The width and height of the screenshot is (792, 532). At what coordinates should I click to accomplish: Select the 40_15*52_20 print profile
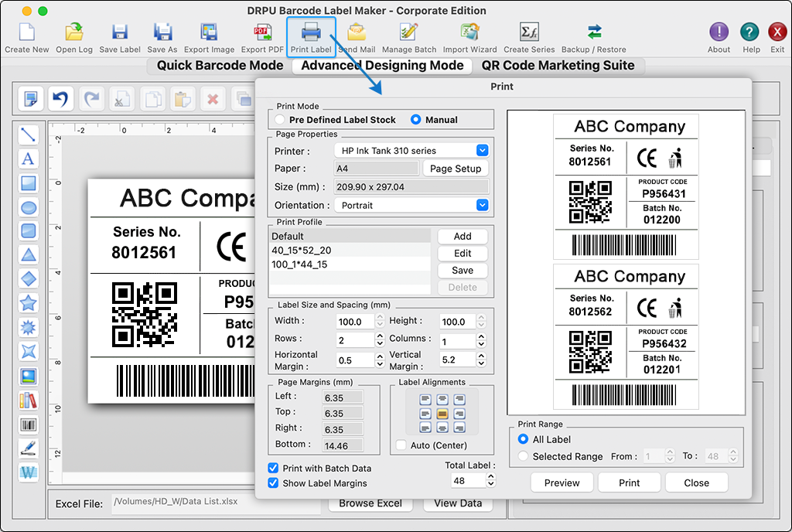[350, 251]
